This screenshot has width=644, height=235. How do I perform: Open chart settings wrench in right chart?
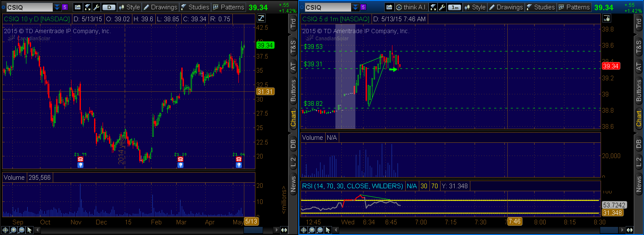(443, 7)
